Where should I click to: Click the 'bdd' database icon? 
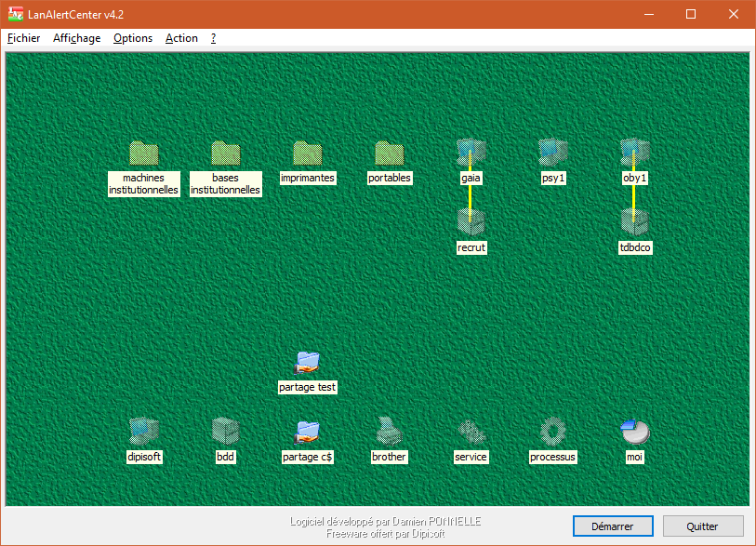pyautogui.click(x=225, y=432)
